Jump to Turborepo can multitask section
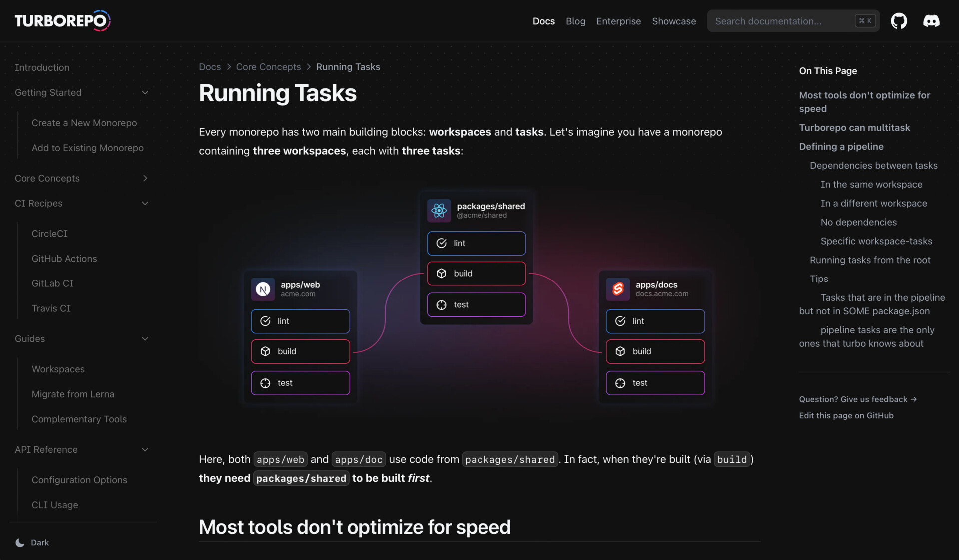959x560 pixels. point(854,128)
